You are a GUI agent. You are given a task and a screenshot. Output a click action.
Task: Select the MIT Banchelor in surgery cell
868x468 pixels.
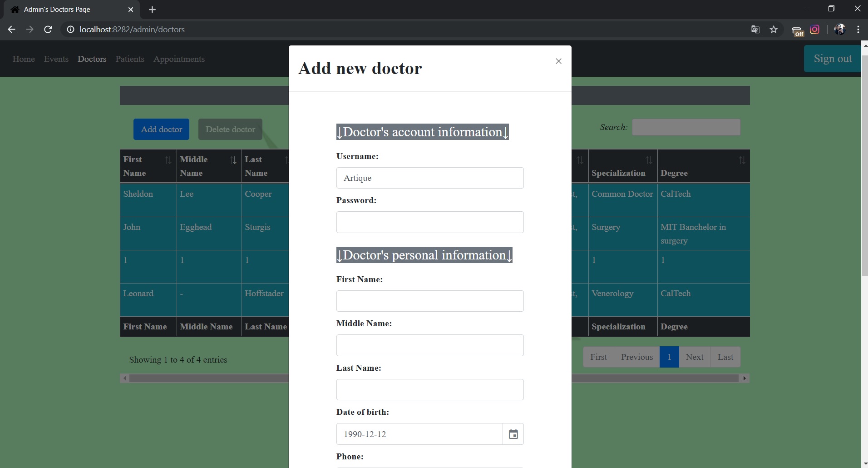point(704,234)
